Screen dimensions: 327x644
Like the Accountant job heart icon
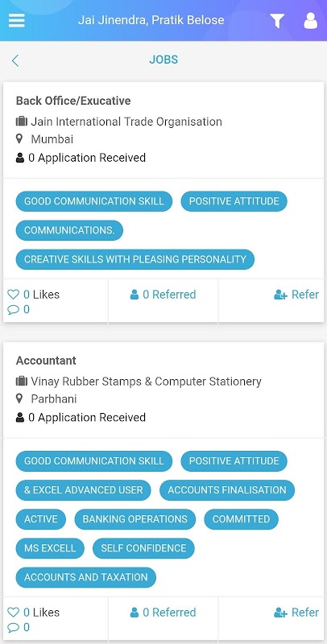click(x=14, y=613)
